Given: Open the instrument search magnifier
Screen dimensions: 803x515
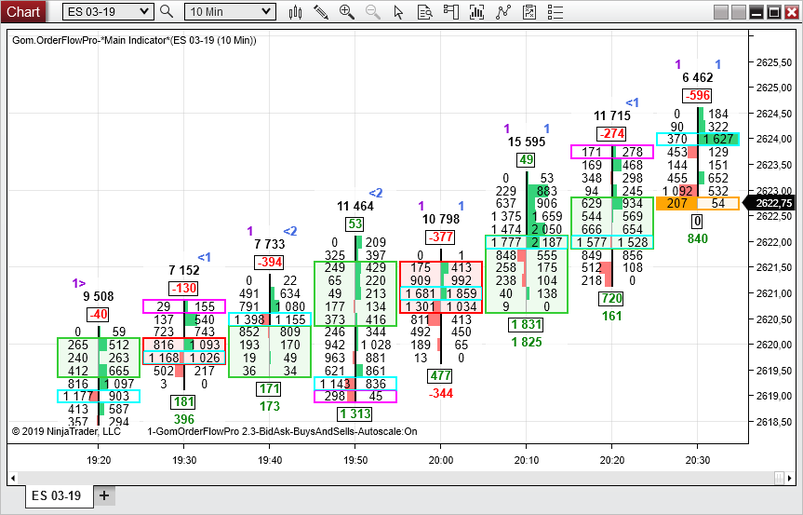Looking at the screenshot, I should point(166,11).
